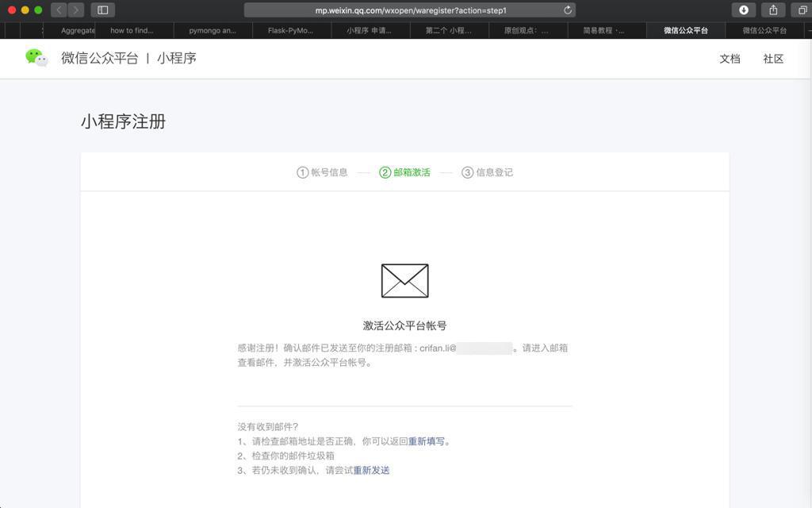Click the 没有收到邮件? text

click(268, 426)
